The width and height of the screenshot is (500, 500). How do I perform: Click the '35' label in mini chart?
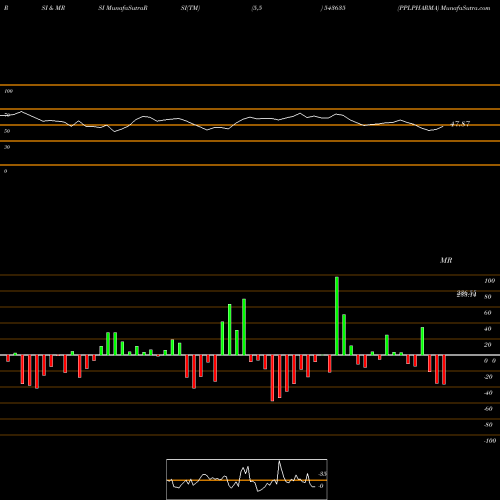coord(322,474)
